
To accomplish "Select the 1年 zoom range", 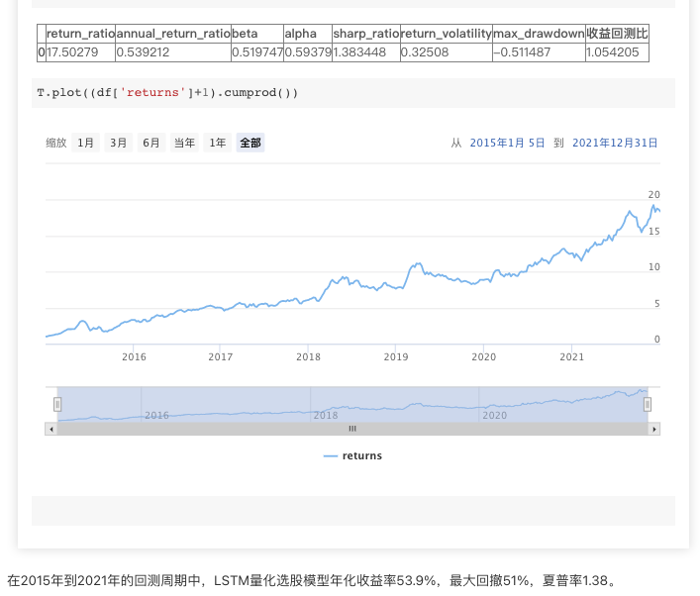I will 217,143.
